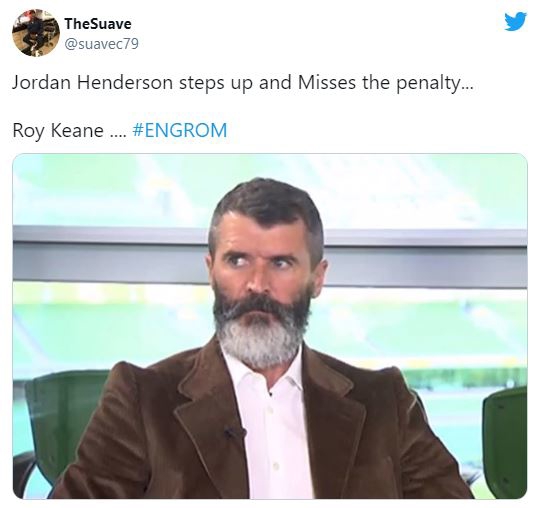Click the words 'Jordan Henderson' in tweet

pyautogui.click(x=92, y=83)
